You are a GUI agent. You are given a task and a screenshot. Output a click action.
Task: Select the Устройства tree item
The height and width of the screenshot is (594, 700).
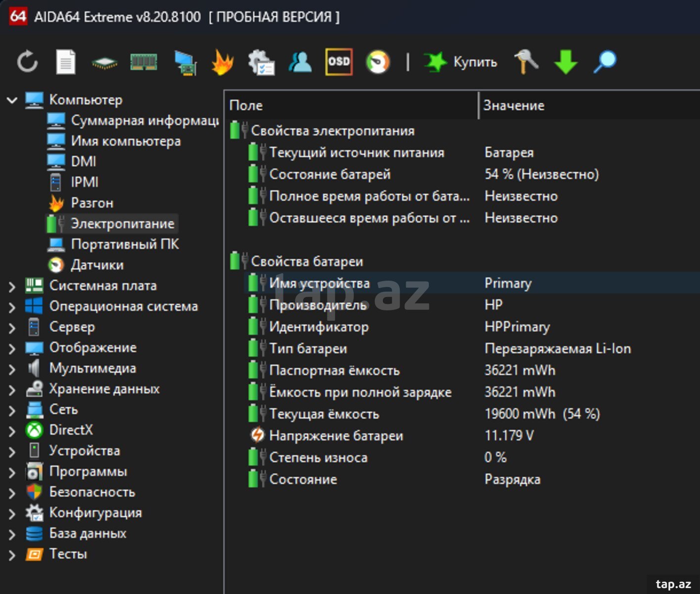point(73,451)
